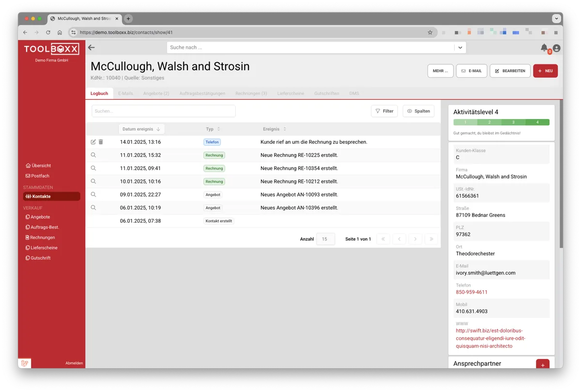Open the Gutschriften tab

(327, 93)
